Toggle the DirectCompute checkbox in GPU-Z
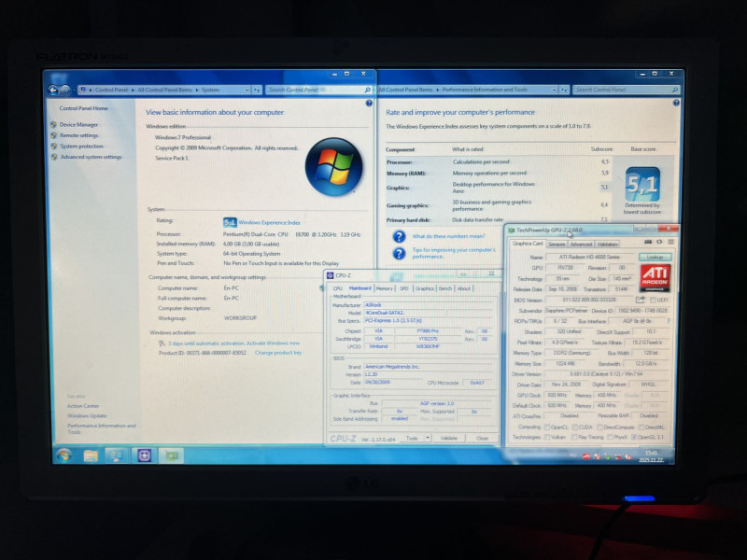The height and width of the screenshot is (560, 747). (x=599, y=427)
